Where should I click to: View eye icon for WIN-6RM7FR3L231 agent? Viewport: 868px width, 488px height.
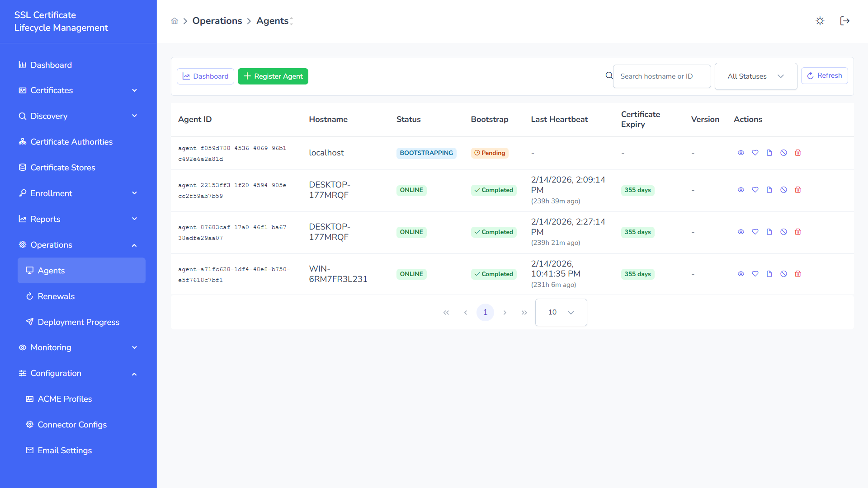click(x=741, y=274)
